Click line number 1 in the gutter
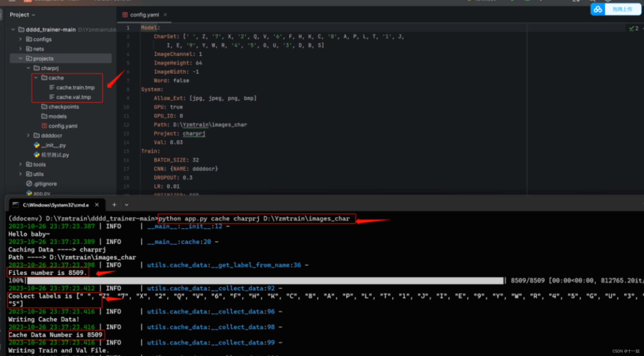Image resolution: width=644 pixels, height=356 pixels. (x=128, y=28)
